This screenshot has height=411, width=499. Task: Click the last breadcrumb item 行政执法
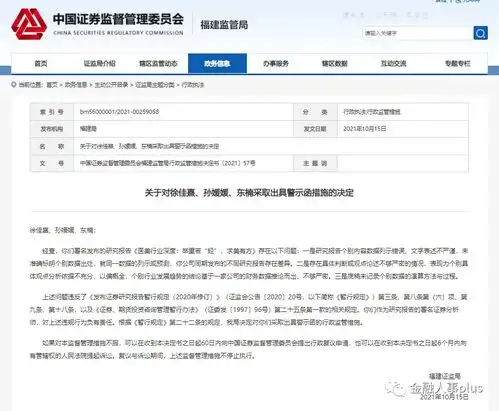pos(193,85)
